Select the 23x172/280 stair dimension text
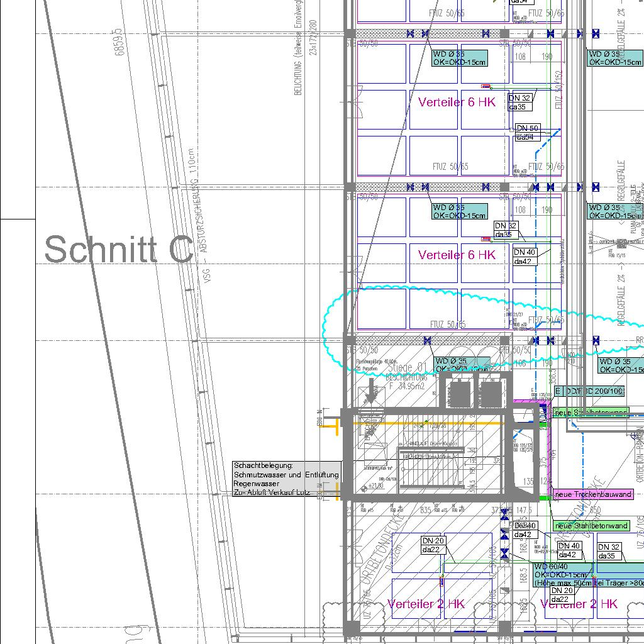 tap(314, 37)
